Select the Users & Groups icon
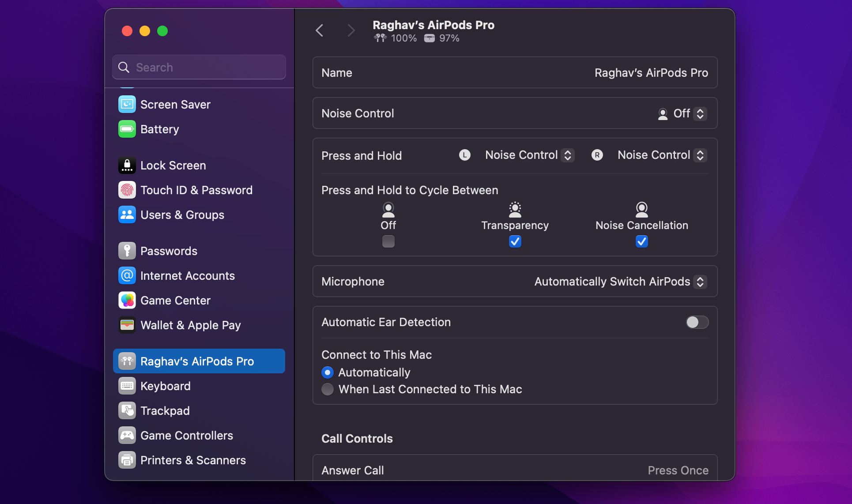This screenshot has height=504, width=852. pos(127,215)
